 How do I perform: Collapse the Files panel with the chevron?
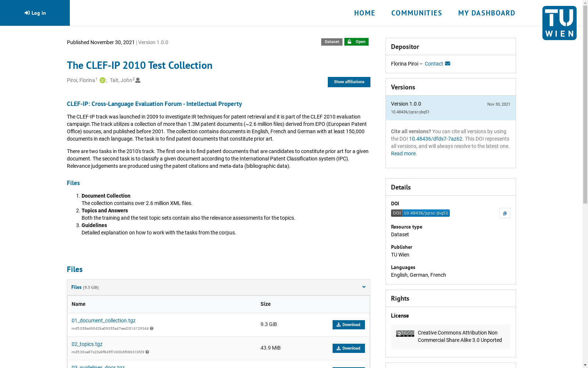pos(364,287)
